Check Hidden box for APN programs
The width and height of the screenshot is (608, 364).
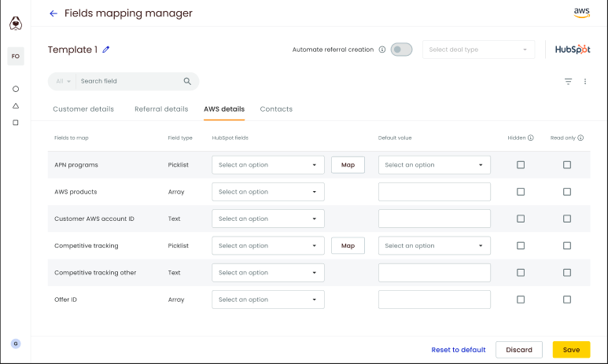click(x=521, y=165)
